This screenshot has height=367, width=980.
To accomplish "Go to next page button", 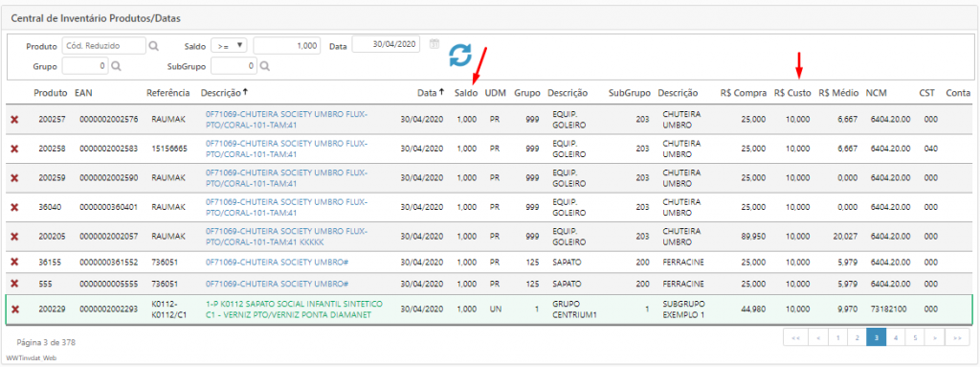I will tap(934, 337).
